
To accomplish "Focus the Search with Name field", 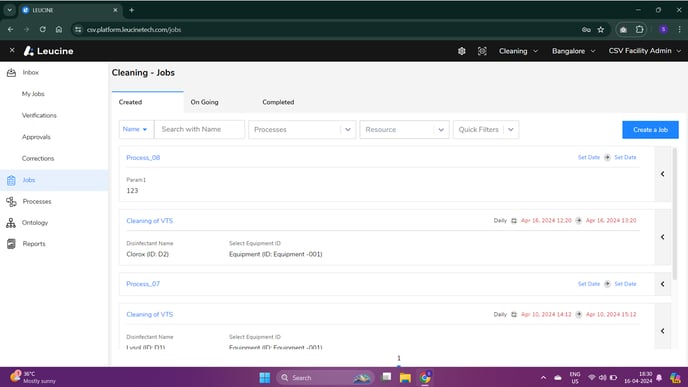I will [199, 129].
